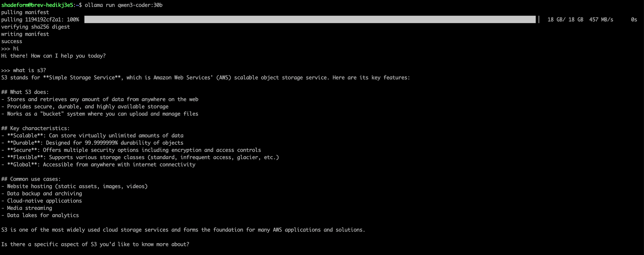Click the '18 GB/ 18 GB' size indicator

(x=565, y=20)
